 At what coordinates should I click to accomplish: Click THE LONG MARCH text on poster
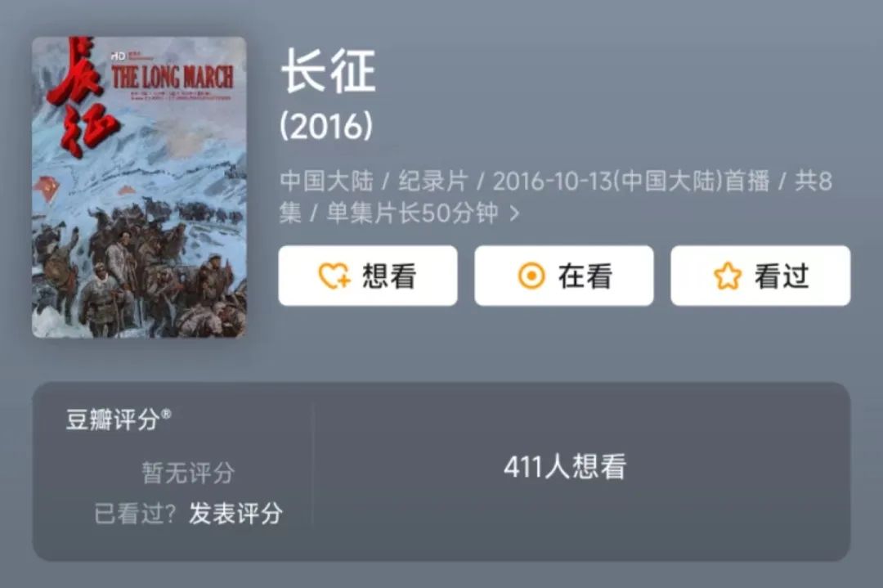click(x=173, y=77)
